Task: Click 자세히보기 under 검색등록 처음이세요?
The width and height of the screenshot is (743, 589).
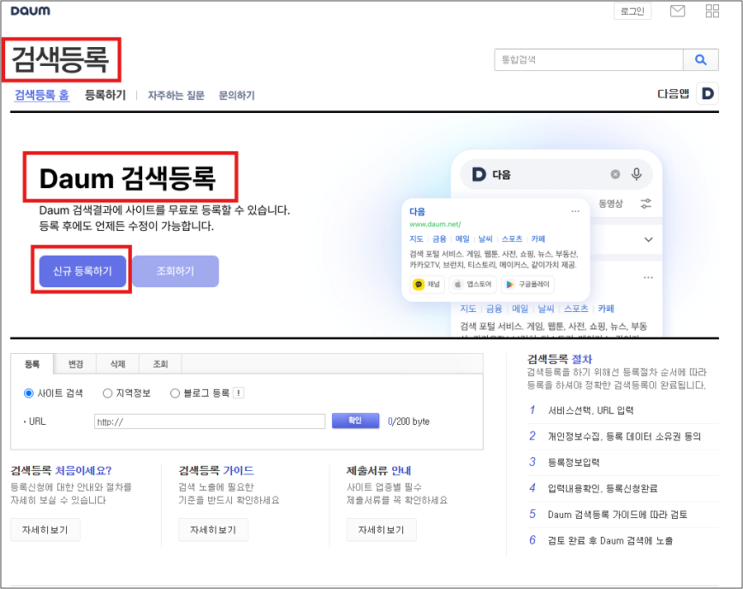Action: [x=45, y=530]
